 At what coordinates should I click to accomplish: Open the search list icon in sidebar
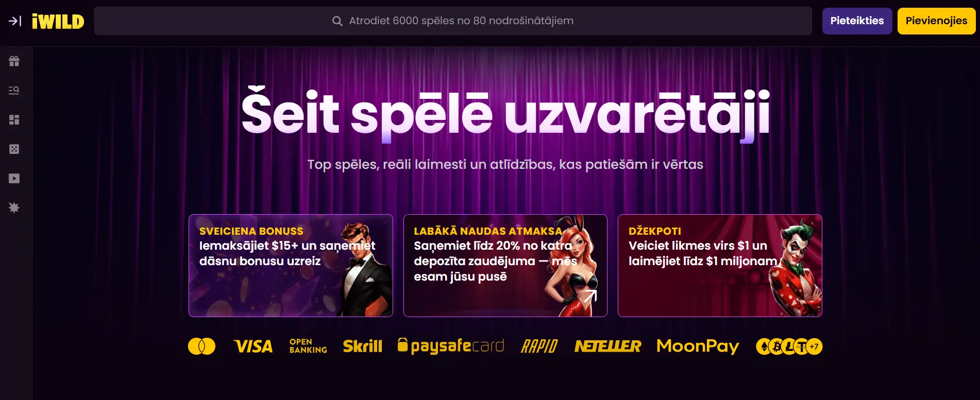click(14, 91)
